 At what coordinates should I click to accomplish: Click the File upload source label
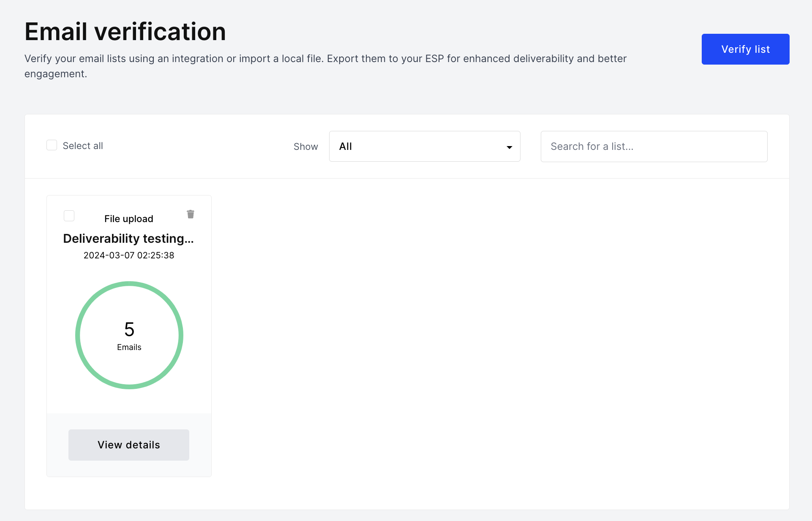(x=129, y=219)
